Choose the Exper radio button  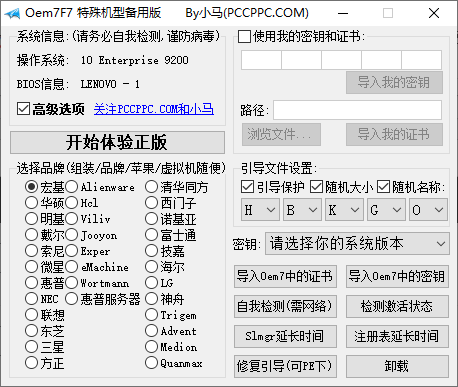pos(71,251)
